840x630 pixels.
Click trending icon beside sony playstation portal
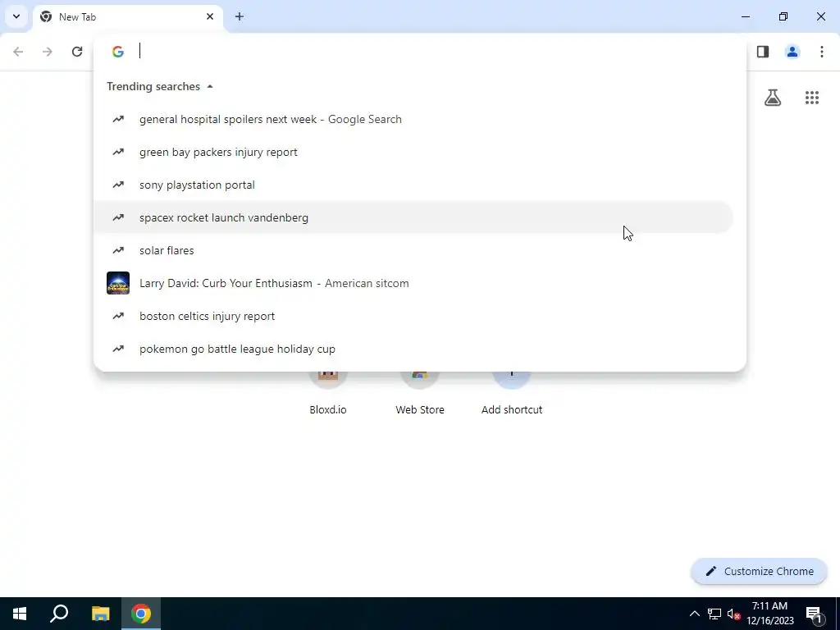[x=118, y=185]
